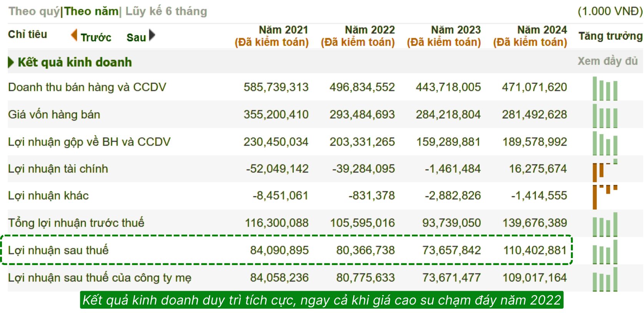Image resolution: width=644 pixels, height=313 pixels.
Task: Open the Lợi nhuận khác growth chart icon
Action: 605,197
